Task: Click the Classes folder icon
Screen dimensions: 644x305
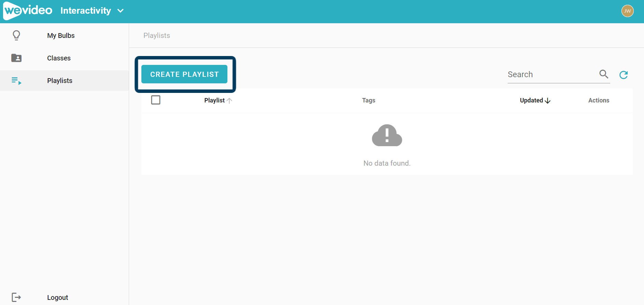Action: 16,58
